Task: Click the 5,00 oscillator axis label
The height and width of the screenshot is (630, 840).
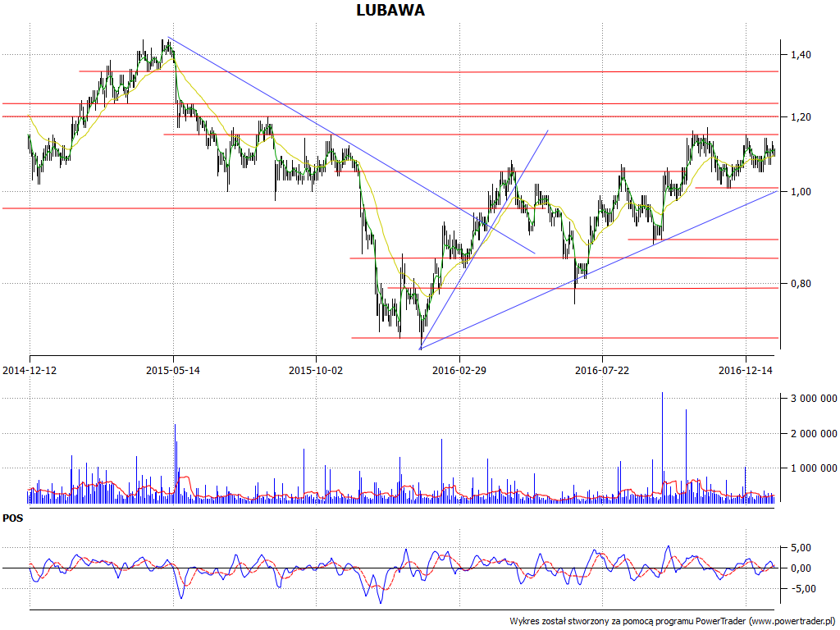Action: tap(801, 547)
